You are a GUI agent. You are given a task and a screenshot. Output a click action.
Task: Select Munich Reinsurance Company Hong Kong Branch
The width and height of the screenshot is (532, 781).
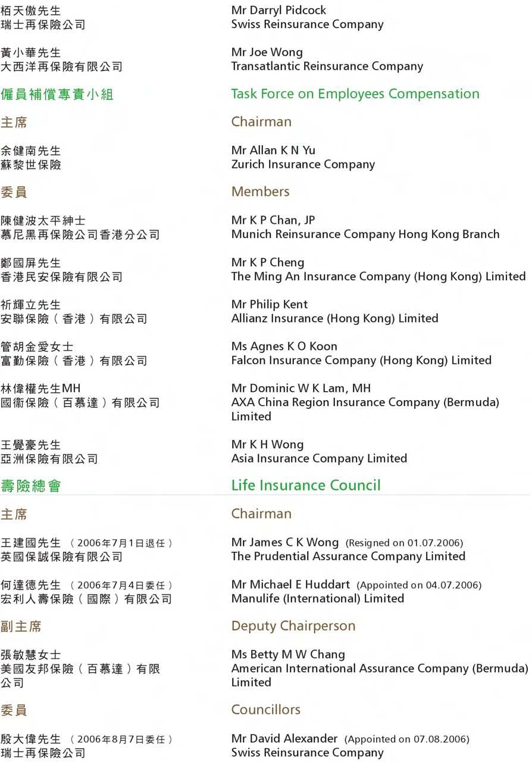[365, 235]
